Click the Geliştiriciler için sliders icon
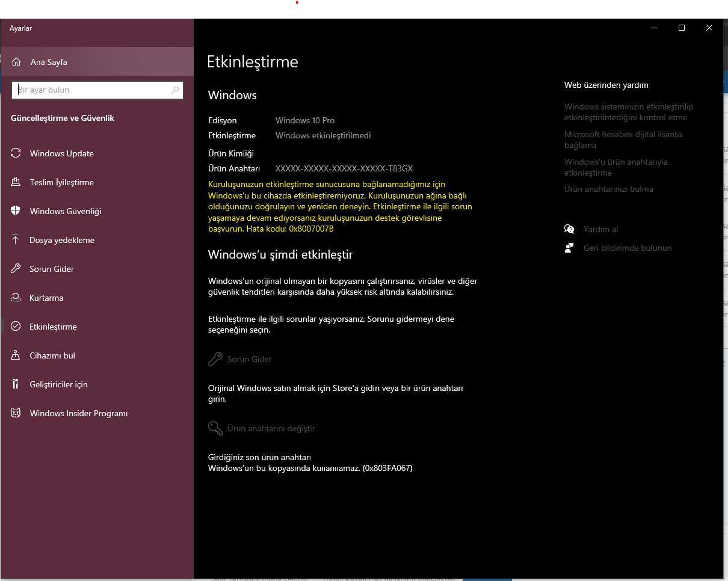Viewport: 728px width, 581px height. tap(16, 384)
